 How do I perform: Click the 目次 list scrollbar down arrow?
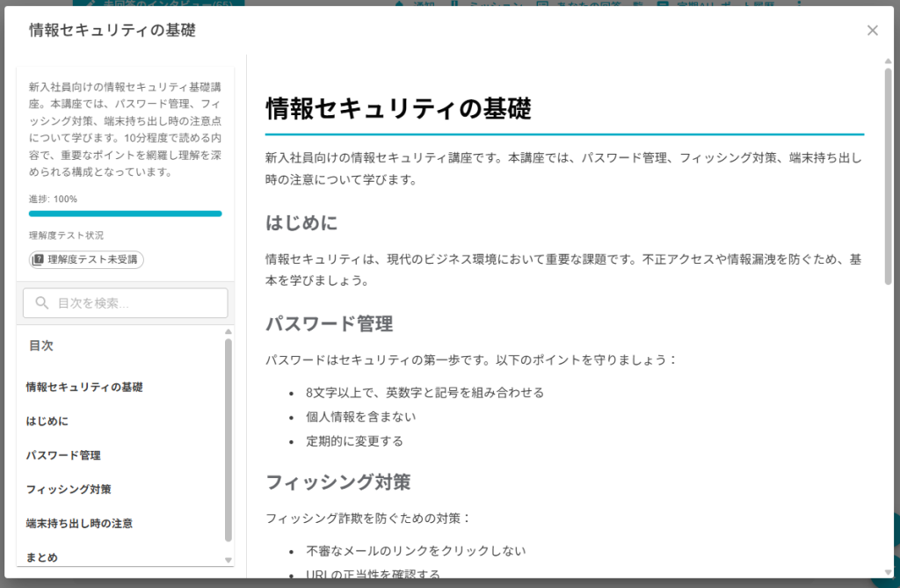(x=229, y=560)
